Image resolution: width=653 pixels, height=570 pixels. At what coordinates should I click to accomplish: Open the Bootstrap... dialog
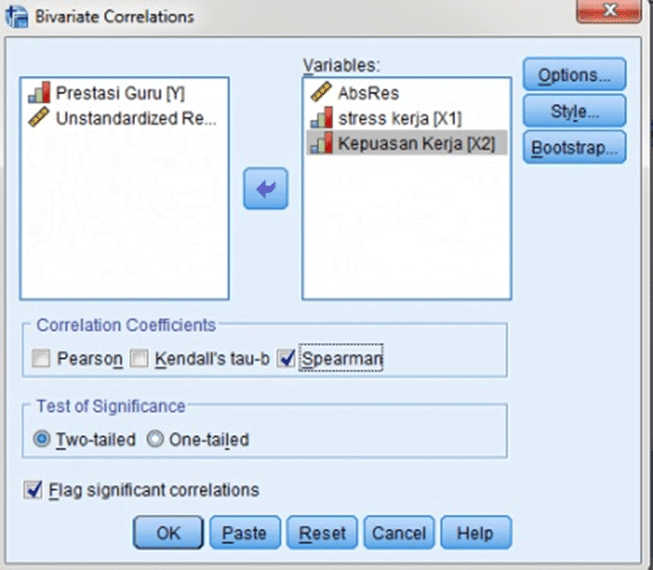coord(574,147)
